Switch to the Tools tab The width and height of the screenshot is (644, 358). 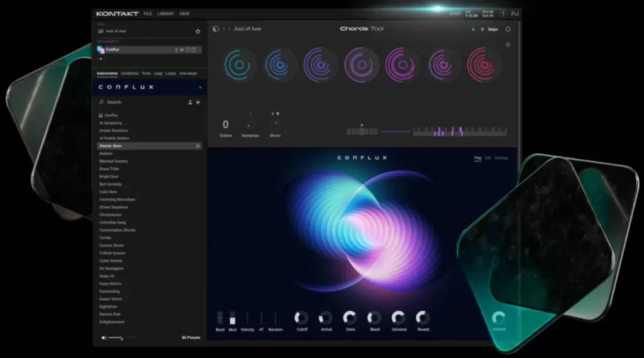click(x=146, y=74)
